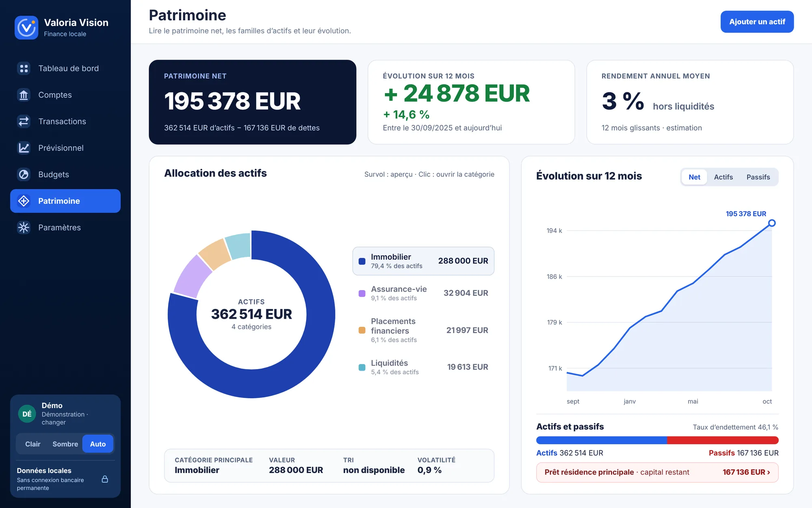Screen dimensions: 812x508
Task: Click the 195 378 EUR chart endpoint marker
Action: coord(772,223)
